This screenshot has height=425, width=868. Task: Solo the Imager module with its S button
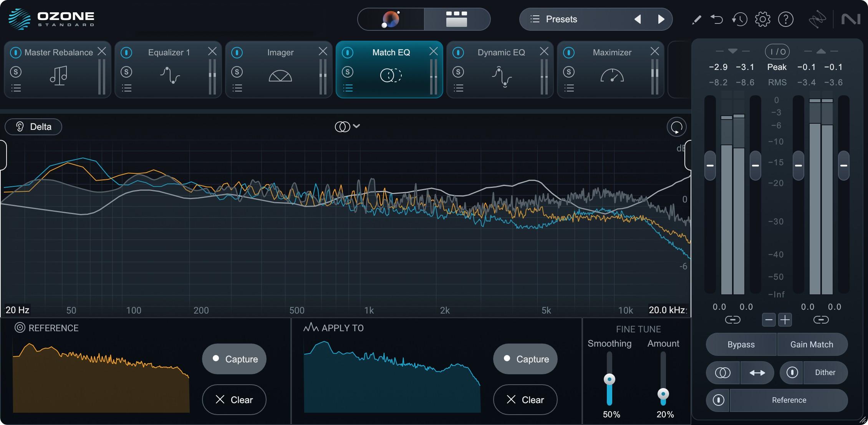[x=237, y=72]
